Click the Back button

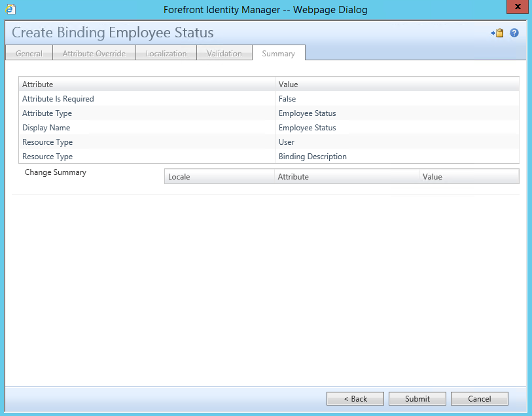click(x=355, y=399)
